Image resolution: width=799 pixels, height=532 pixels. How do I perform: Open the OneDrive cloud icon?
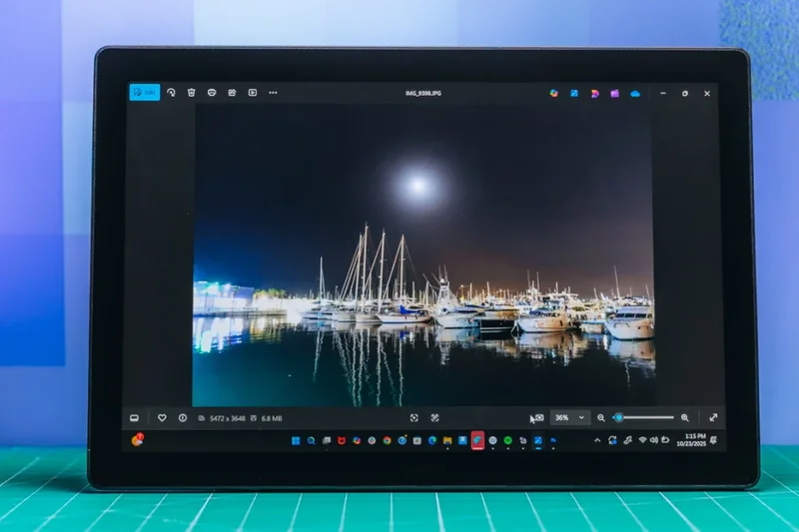click(635, 94)
